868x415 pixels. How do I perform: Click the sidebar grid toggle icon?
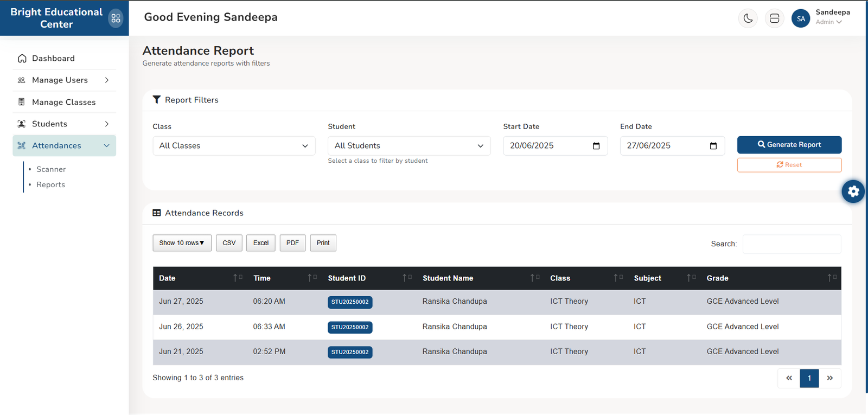pos(116,18)
